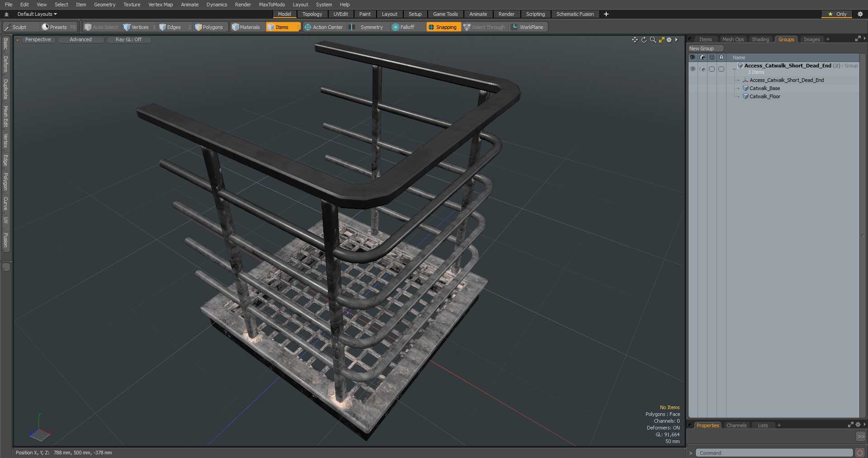Image resolution: width=868 pixels, height=458 pixels.
Task: Open the Images panel tab
Action: click(811, 39)
